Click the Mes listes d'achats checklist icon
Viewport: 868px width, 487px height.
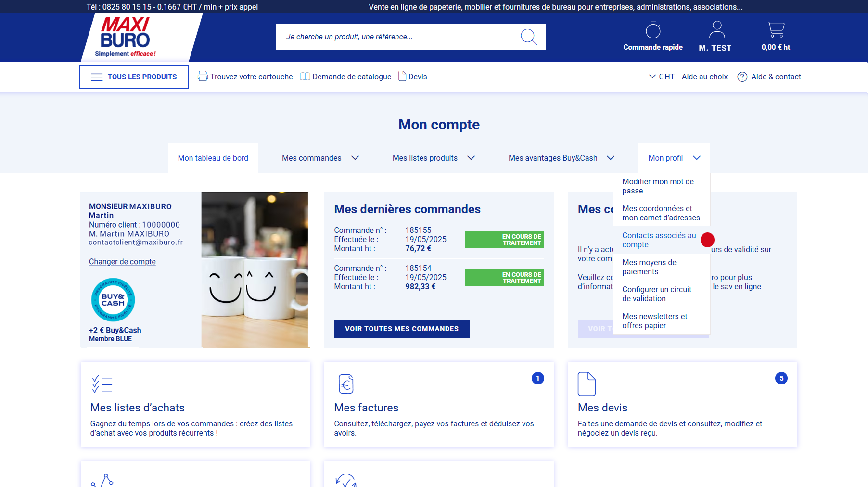(102, 384)
